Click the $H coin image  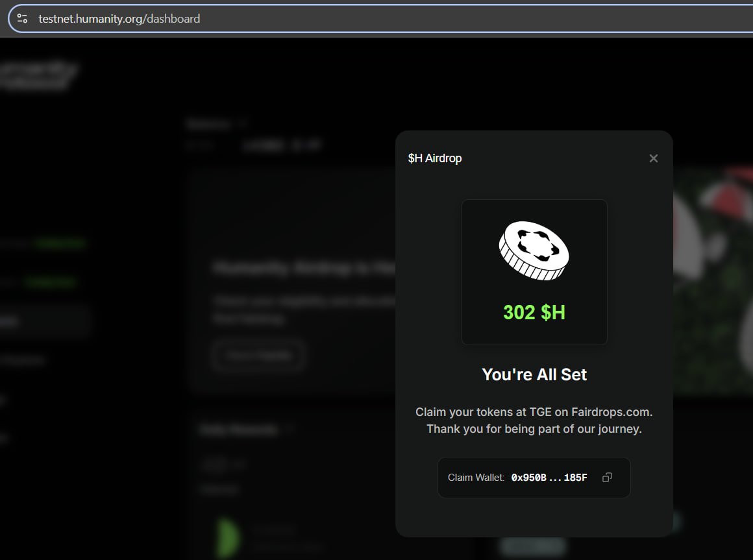click(534, 250)
